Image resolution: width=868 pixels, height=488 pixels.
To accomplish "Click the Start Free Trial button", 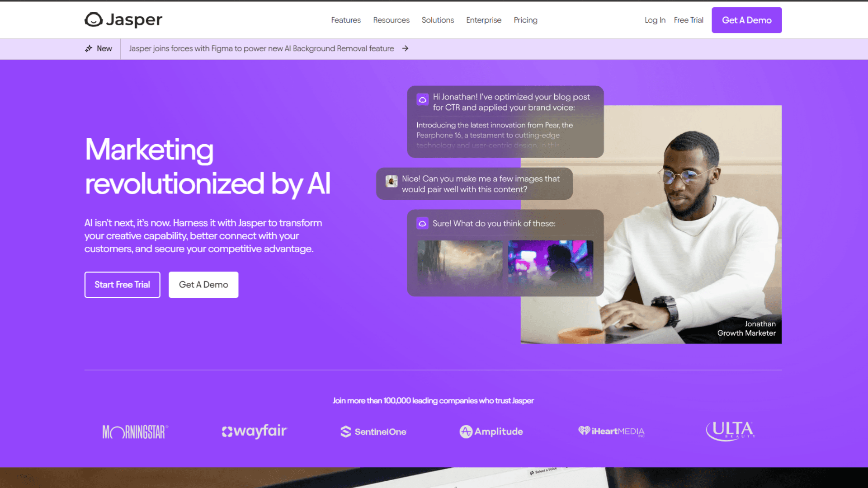I will coord(123,285).
